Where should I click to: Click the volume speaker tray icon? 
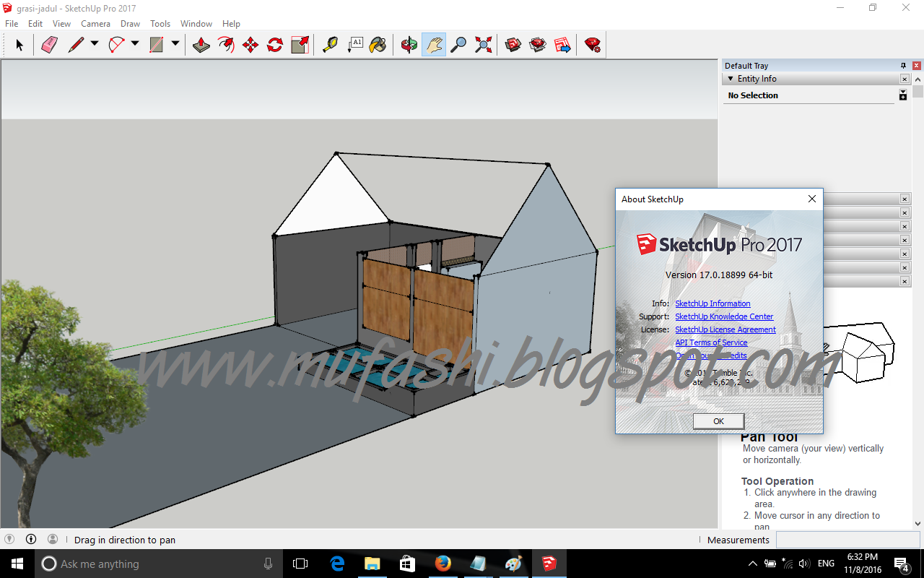tap(804, 564)
